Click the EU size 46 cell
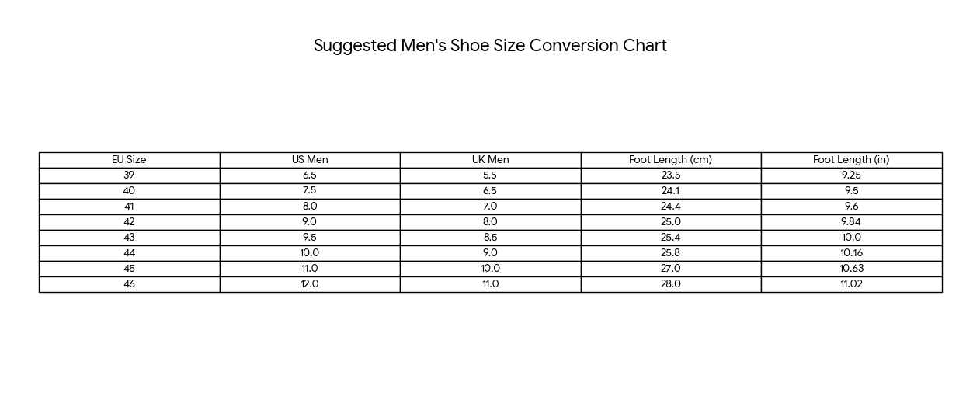 pyautogui.click(x=129, y=284)
